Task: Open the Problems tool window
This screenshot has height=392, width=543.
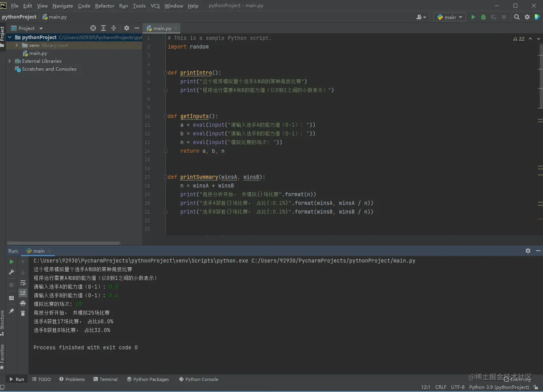Action: (x=72, y=379)
